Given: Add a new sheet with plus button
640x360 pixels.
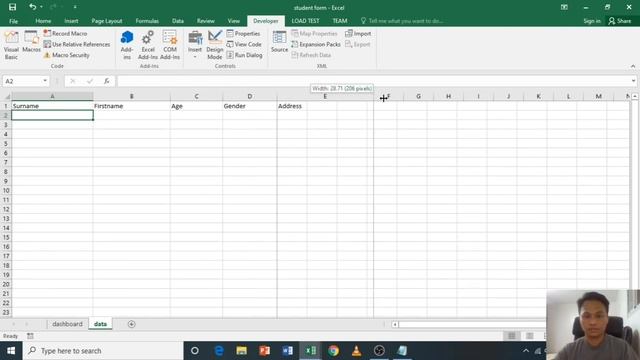Looking at the screenshot, I should (131, 324).
